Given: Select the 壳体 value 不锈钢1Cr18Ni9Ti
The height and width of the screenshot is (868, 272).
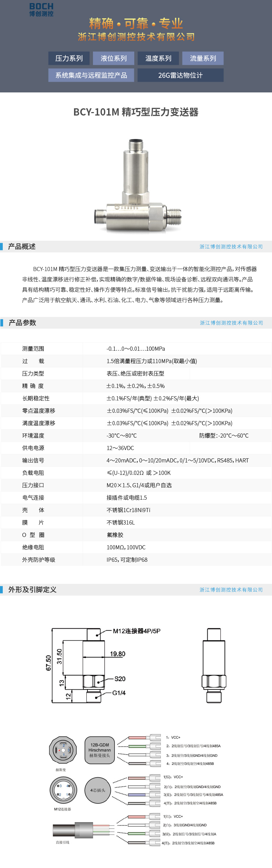Looking at the screenshot, I should tap(128, 510).
